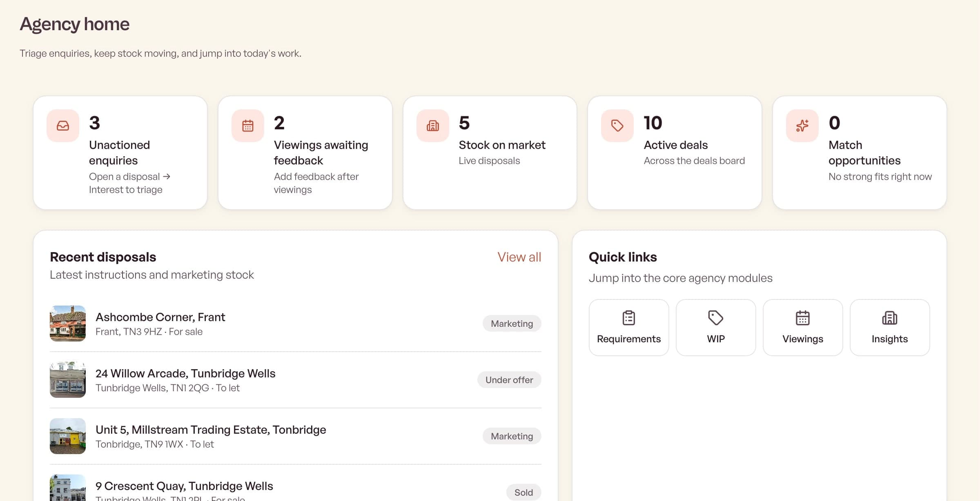
Task: Click 'Open a disposal → Interest to triage' text
Action: click(x=129, y=183)
